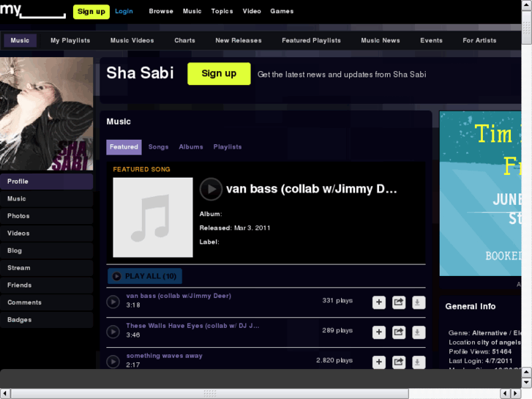Image resolution: width=532 pixels, height=399 pixels.
Task: Click the Play All (10) button
Action: click(x=145, y=276)
